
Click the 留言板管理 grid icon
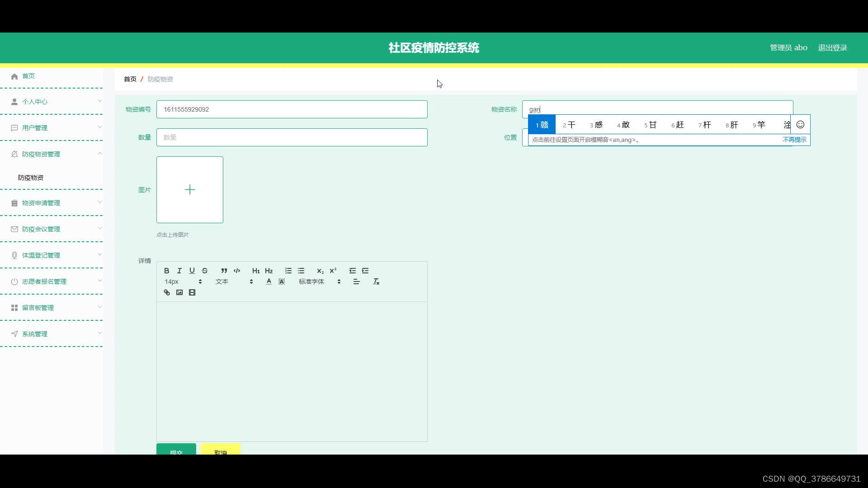point(14,308)
